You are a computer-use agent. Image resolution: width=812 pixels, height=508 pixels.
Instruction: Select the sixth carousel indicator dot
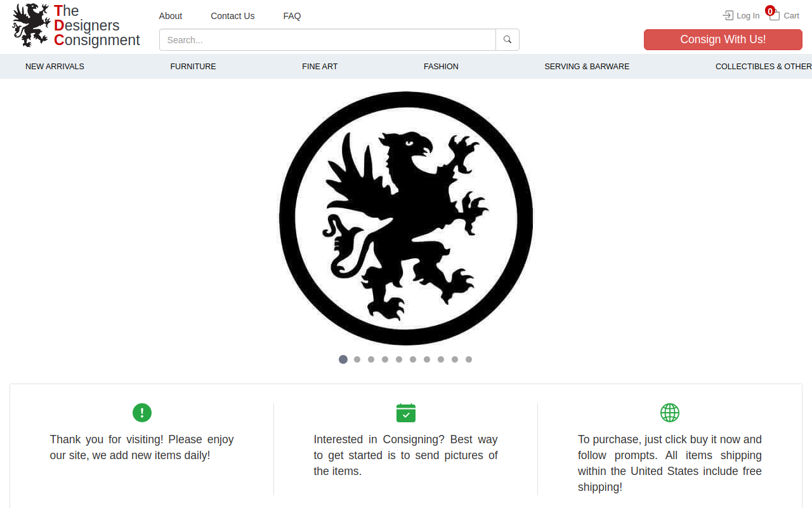(413, 359)
